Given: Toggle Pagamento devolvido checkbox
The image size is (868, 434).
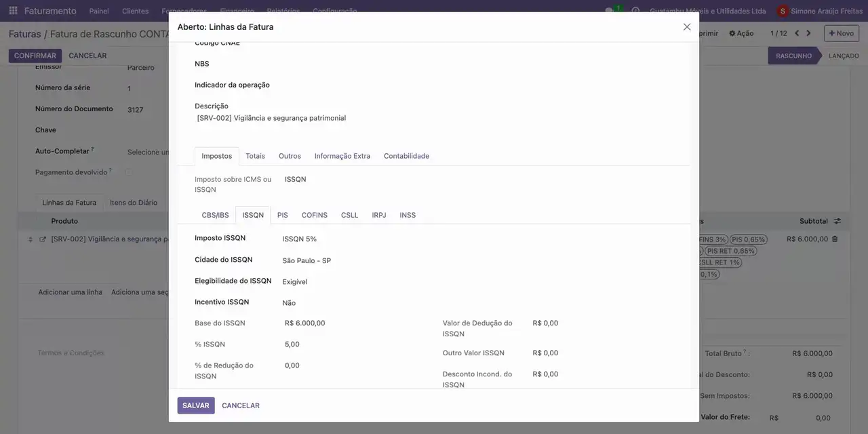Looking at the screenshot, I should click(128, 172).
